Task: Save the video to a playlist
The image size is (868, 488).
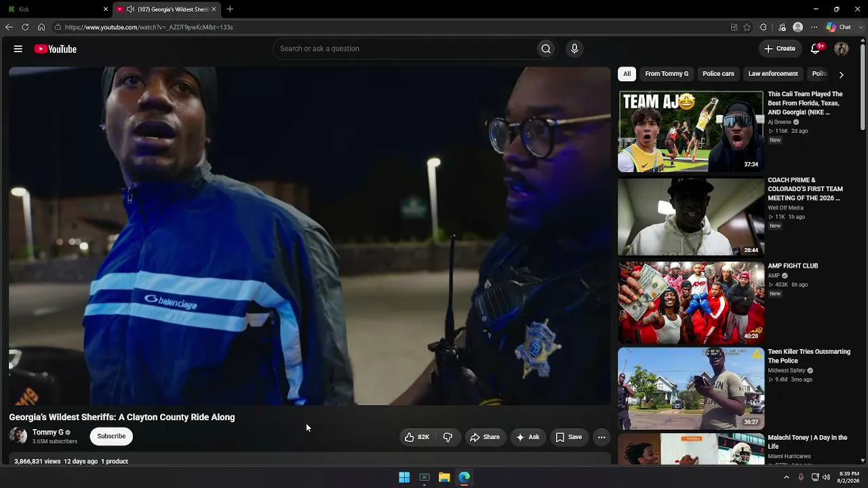Action: coord(569,437)
